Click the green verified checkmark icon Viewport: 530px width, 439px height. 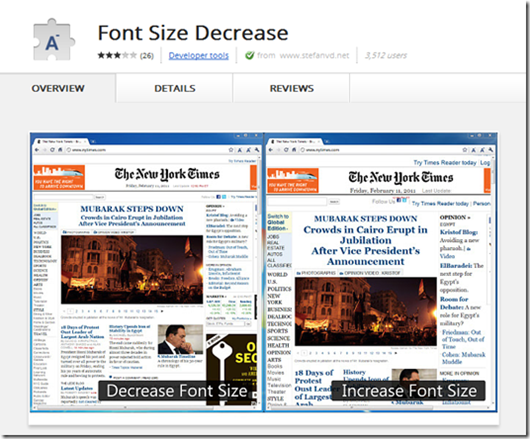(x=250, y=55)
